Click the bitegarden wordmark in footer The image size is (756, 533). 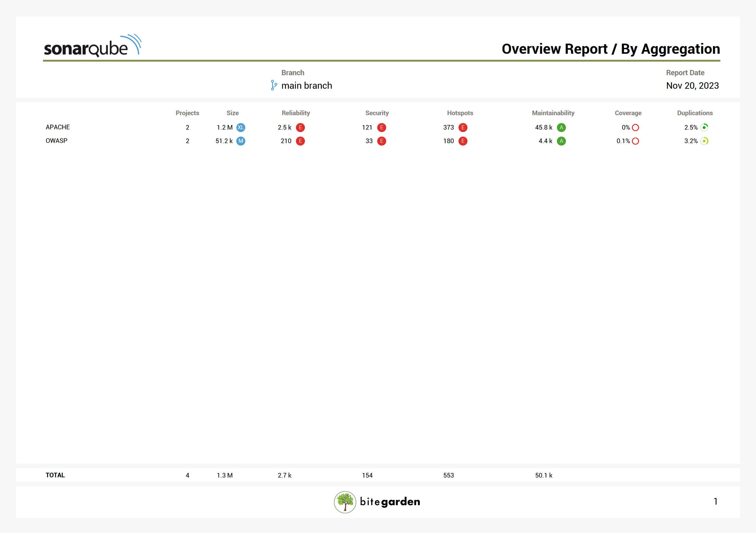(x=390, y=502)
